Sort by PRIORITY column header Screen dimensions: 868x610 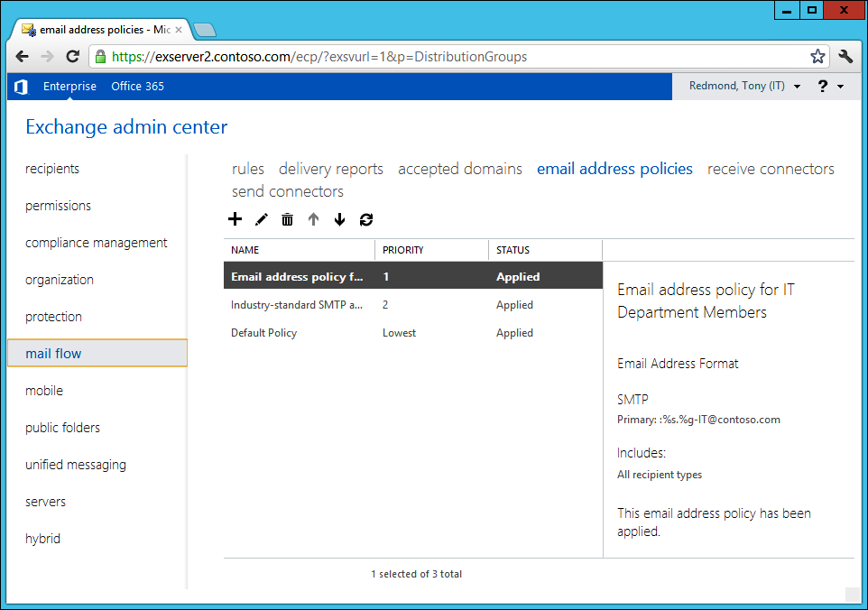(432, 250)
